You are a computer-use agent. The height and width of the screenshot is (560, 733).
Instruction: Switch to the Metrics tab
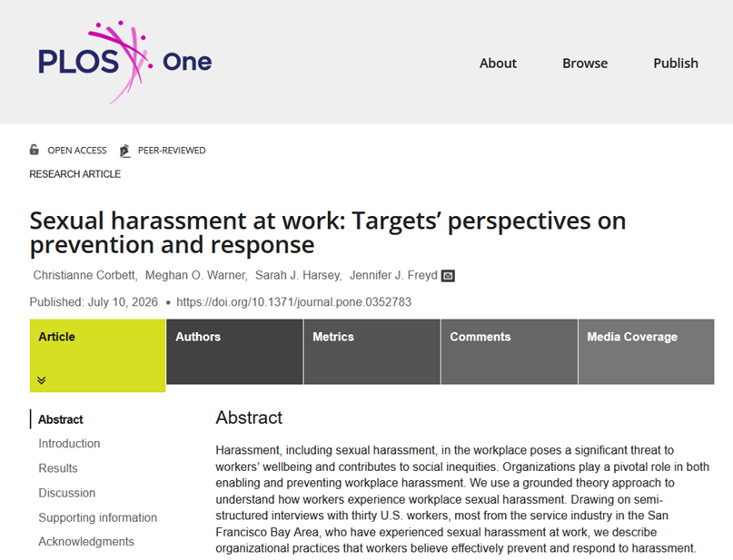pyautogui.click(x=372, y=351)
